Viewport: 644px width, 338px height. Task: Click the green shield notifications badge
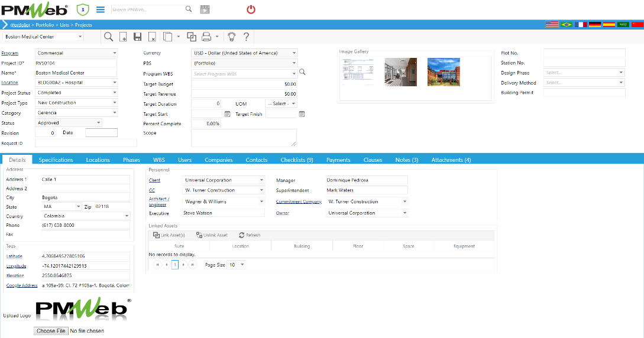click(x=83, y=9)
